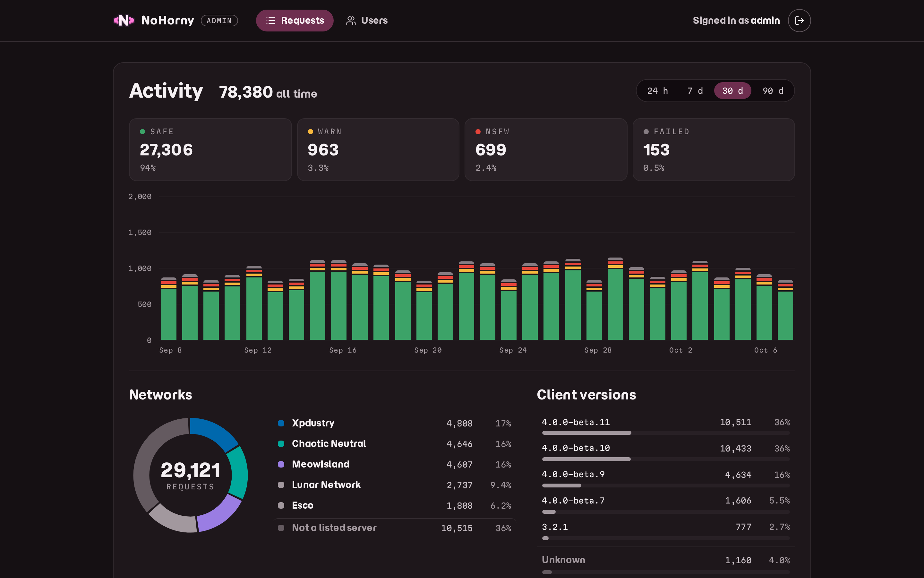The width and height of the screenshot is (924, 578).
Task: Click the Unknown client version label
Action: (x=564, y=560)
